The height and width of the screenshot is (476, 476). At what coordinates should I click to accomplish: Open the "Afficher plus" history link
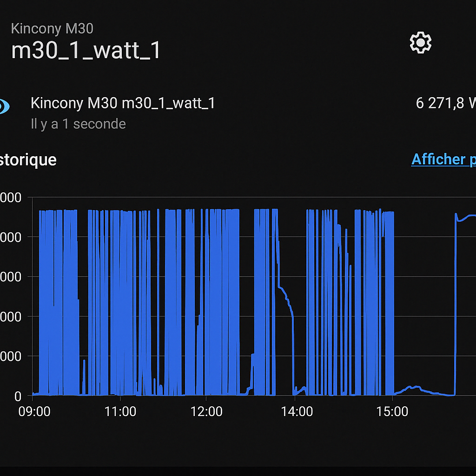443,159
